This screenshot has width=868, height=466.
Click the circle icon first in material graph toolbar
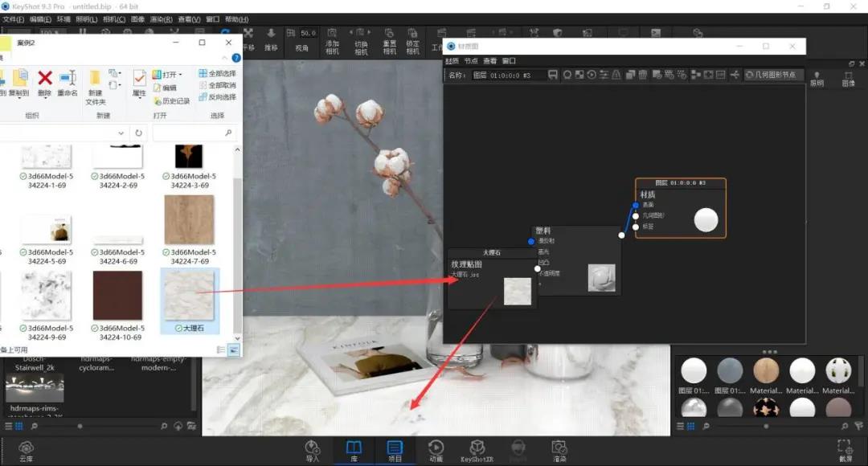(567, 75)
